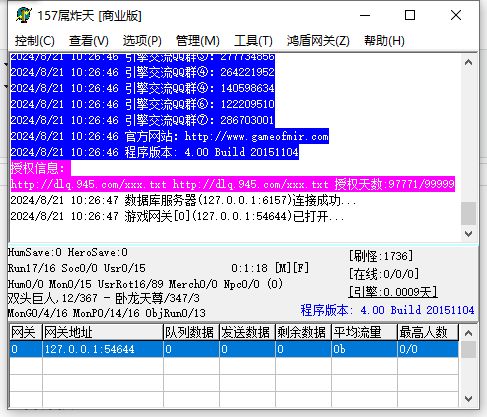Close the 157屠炸天 window
Viewport: 487px width, 417px height.
coord(456,15)
